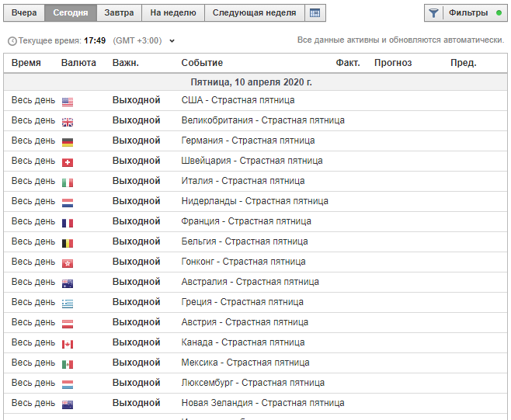Open Австрия - Страстная пятница event
This screenshot has width=511, height=420.
(245, 322)
